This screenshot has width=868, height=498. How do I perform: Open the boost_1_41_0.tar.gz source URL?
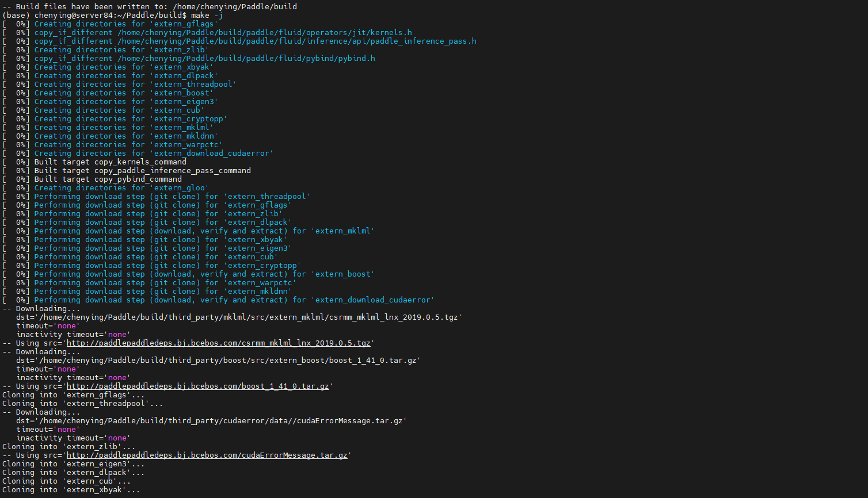[198, 386]
